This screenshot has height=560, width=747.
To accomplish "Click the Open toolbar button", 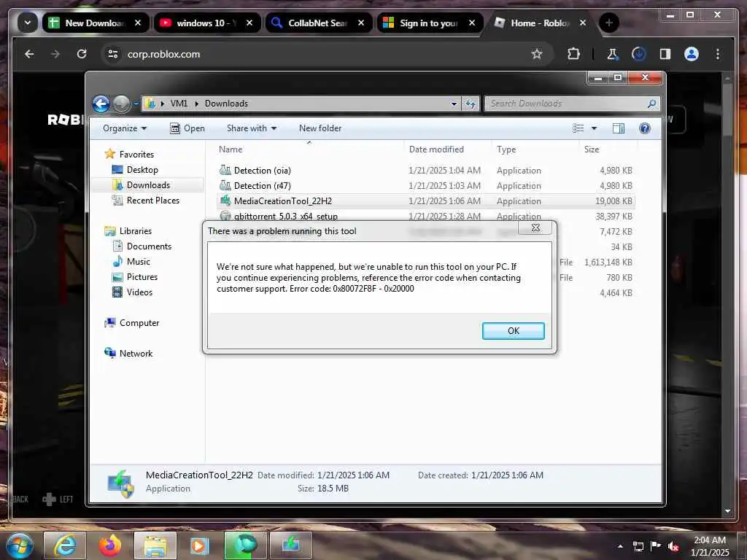I will coord(187,128).
